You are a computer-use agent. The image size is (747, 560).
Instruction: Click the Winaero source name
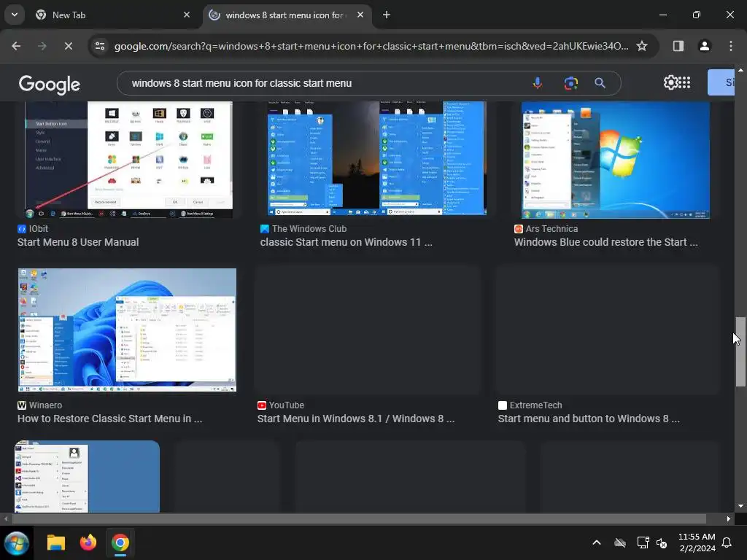pyautogui.click(x=45, y=405)
